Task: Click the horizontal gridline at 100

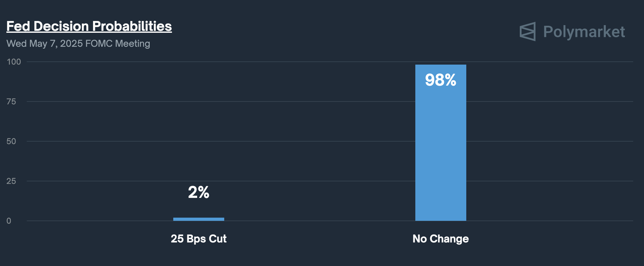Action: [x=287, y=62]
